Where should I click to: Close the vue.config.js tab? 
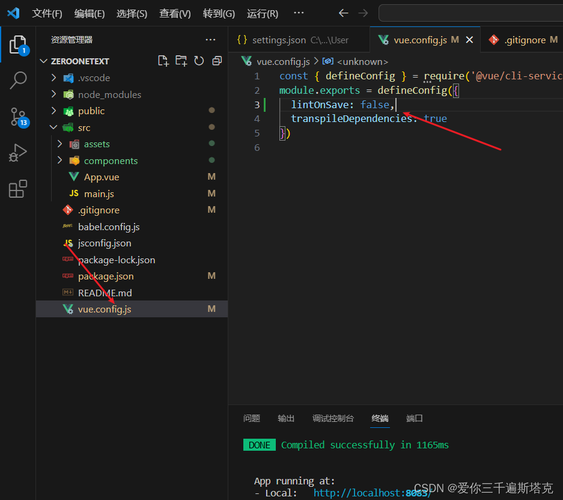click(x=469, y=40)
